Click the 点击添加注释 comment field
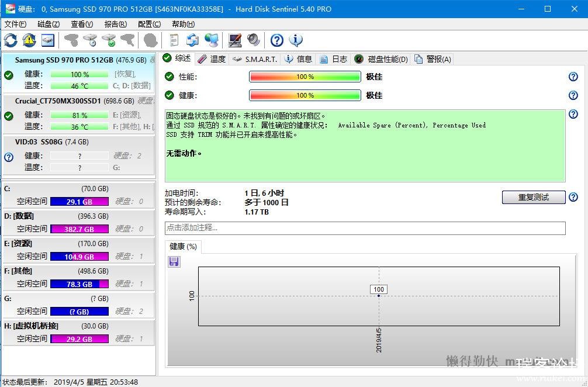Image resolution: width=588 pixels, height=387 pixels. click(365, 228)
